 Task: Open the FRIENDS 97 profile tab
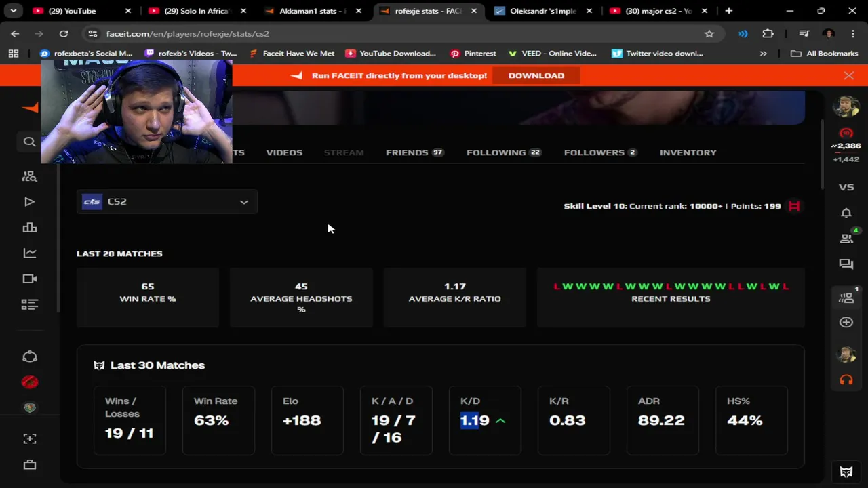pyautogui.click(x=414, y=152)
